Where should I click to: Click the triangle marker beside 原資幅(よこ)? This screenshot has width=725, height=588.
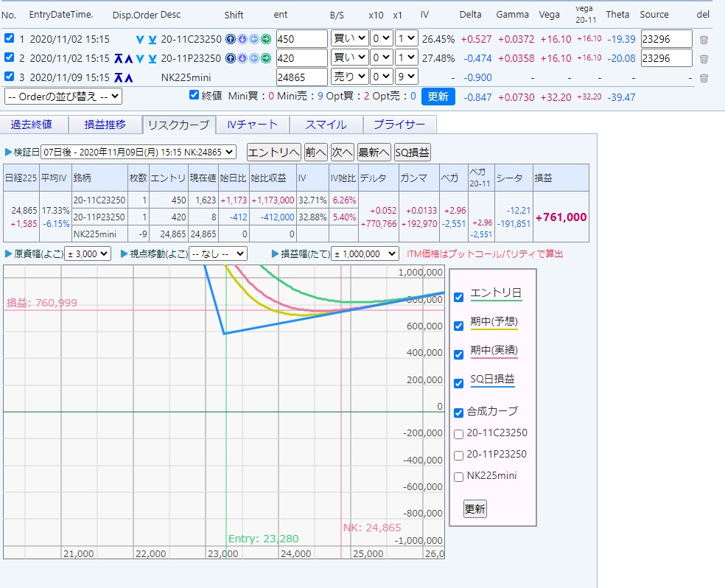pos(8,253)
